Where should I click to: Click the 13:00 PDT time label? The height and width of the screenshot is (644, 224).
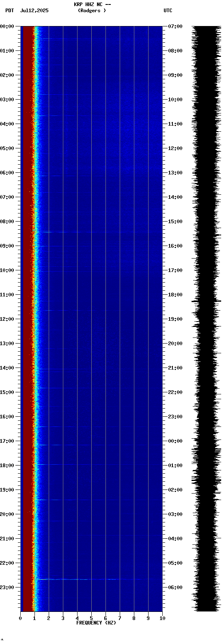pos(7,344)
